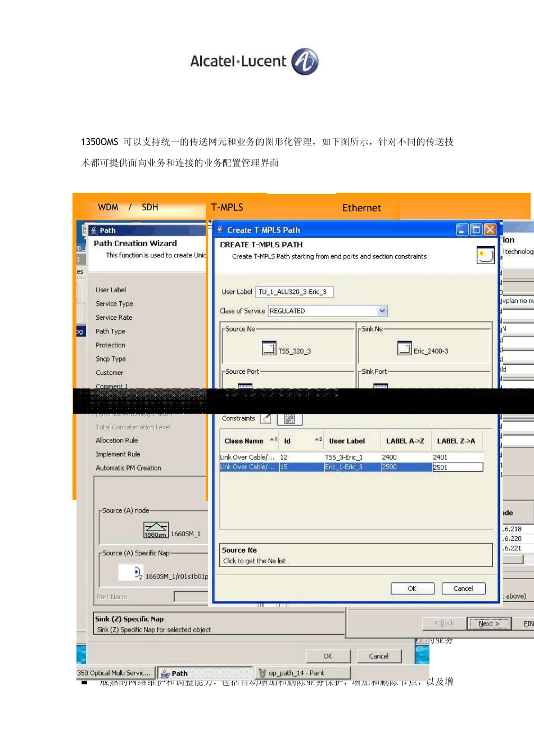This screenshot has width=534, height=756.
Task: Click the < Back button in Ethernet wizard
Action: (444, 623)
